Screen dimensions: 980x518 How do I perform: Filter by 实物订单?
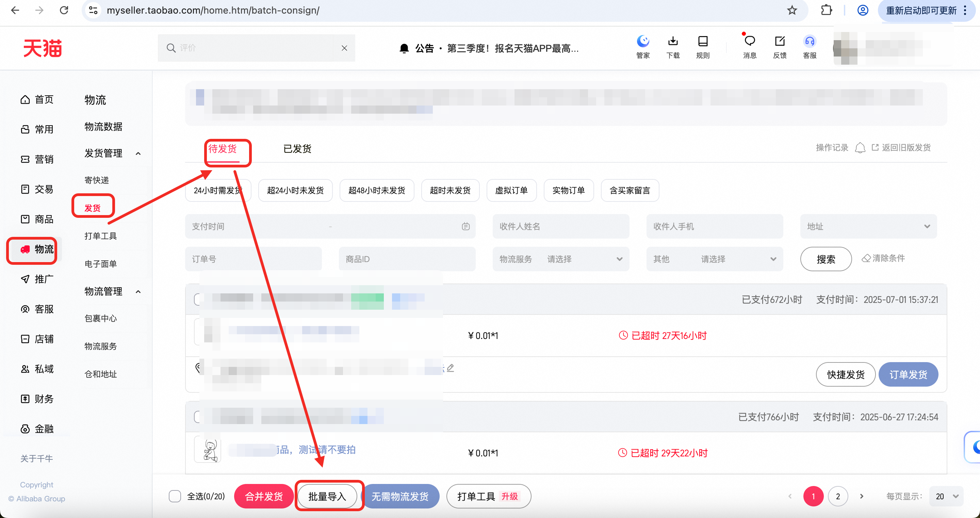pos(568,190)
